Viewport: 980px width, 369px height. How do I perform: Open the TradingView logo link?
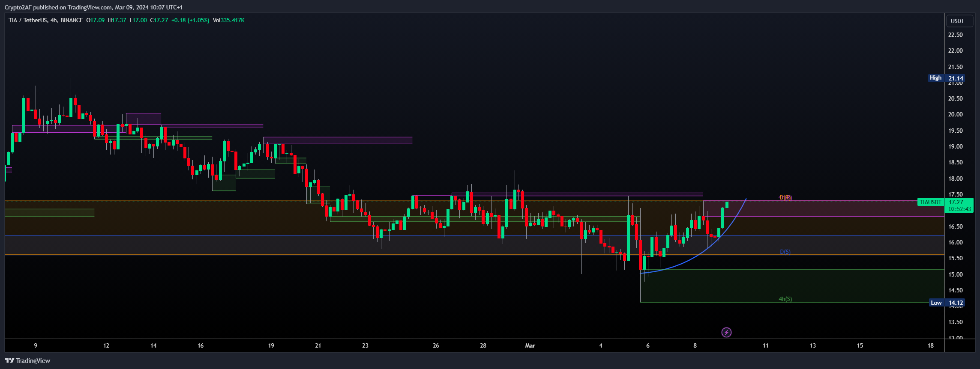(27, 361)
